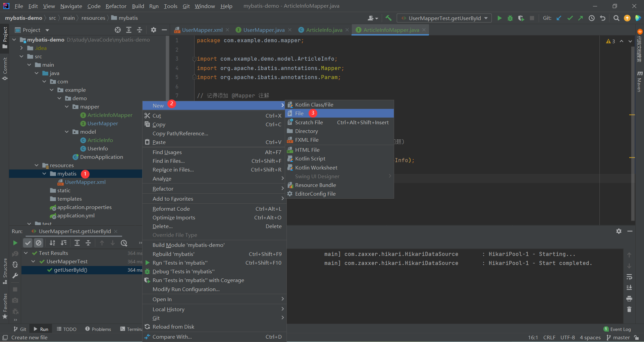Image resolution: width=644 pixels, height=342 pixels.
Task: Toggle show passed tests
Action: (x=28, y=243)
